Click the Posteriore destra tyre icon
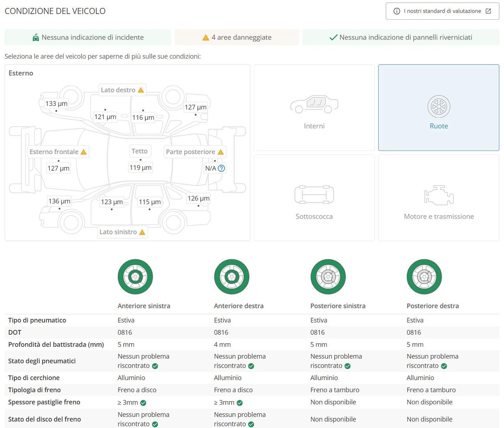 pos(424,277)
